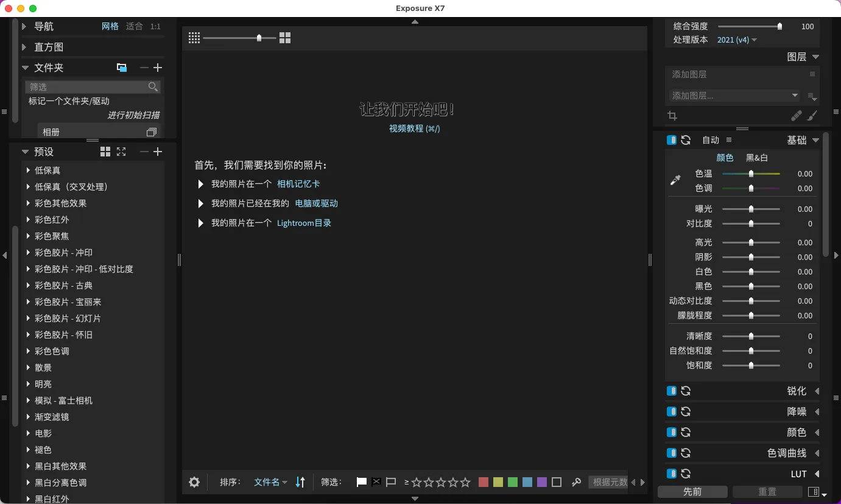Select the spot heal bandage tool

(796, 116)
